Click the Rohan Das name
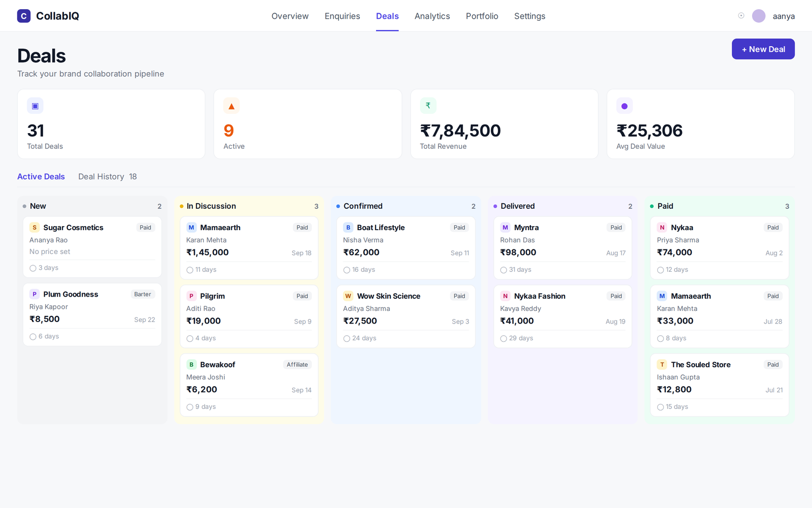 tap(518, 240)
